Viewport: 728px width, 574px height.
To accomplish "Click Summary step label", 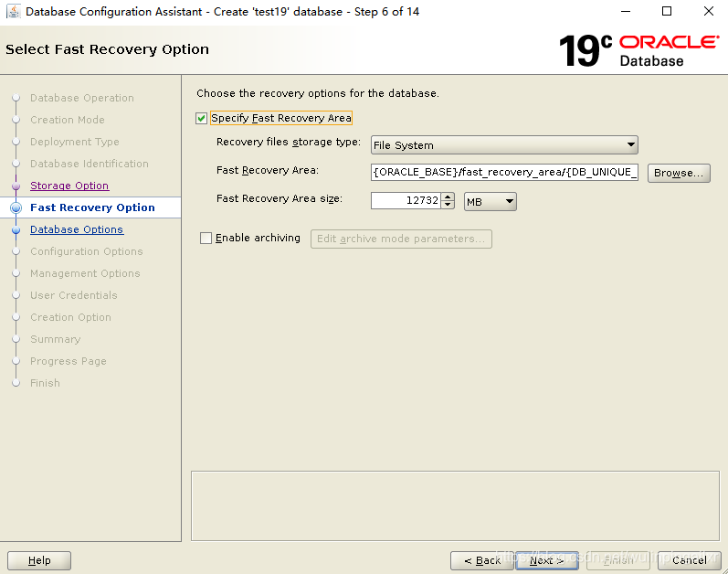I will (x=55, y=339).
